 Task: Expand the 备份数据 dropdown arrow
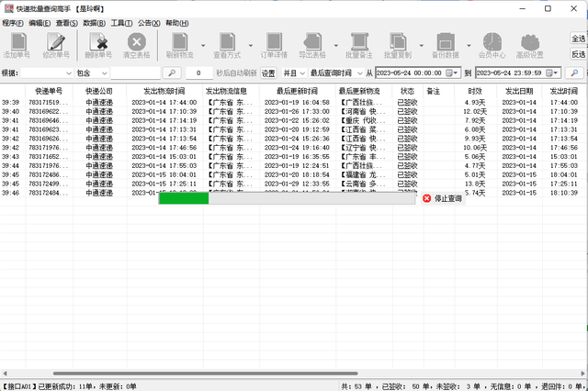[x=469, y=46]
